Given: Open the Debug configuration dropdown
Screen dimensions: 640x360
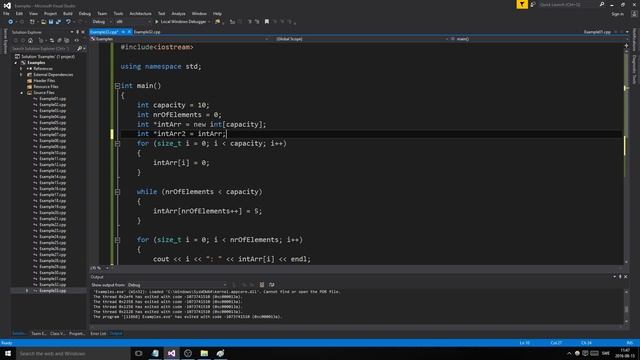Looking at the screenshot, I should click(102, 22).
